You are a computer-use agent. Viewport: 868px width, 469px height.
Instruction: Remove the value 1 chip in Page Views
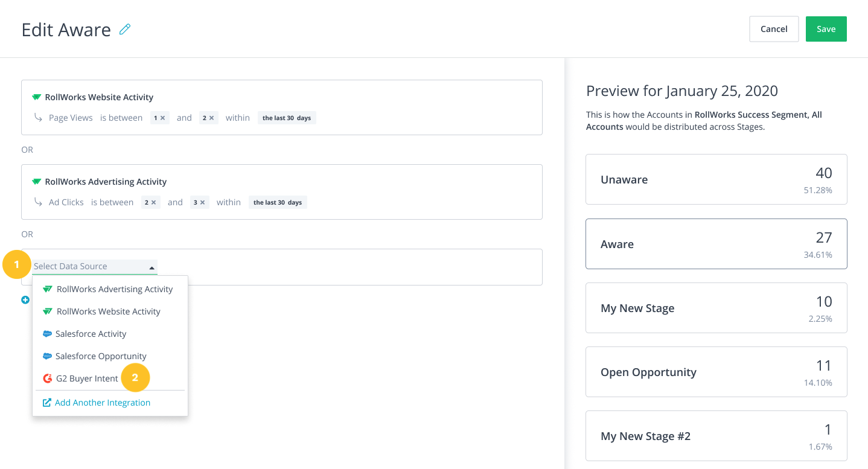point(163,118)
